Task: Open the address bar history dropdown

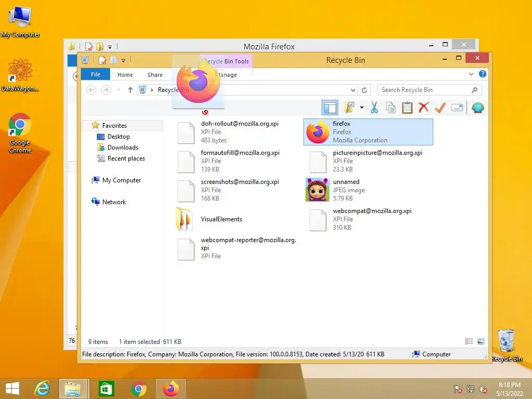Action: click(353, 90)
